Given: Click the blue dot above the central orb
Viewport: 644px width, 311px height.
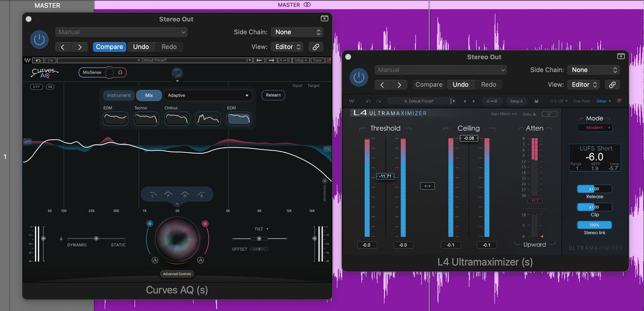Looking at the screenshot, I should click(149, 223).
